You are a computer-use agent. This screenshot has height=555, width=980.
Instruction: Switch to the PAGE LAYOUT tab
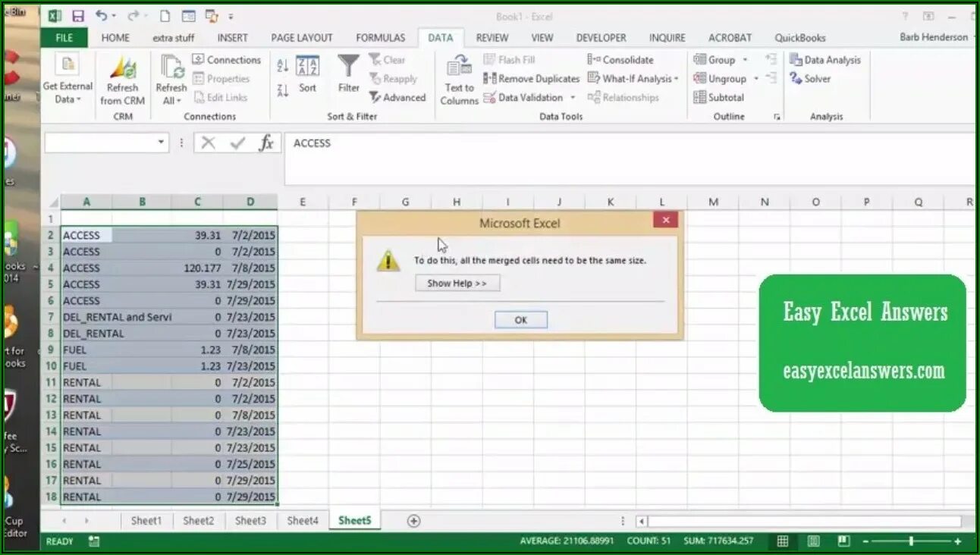[x=302, y=38]
